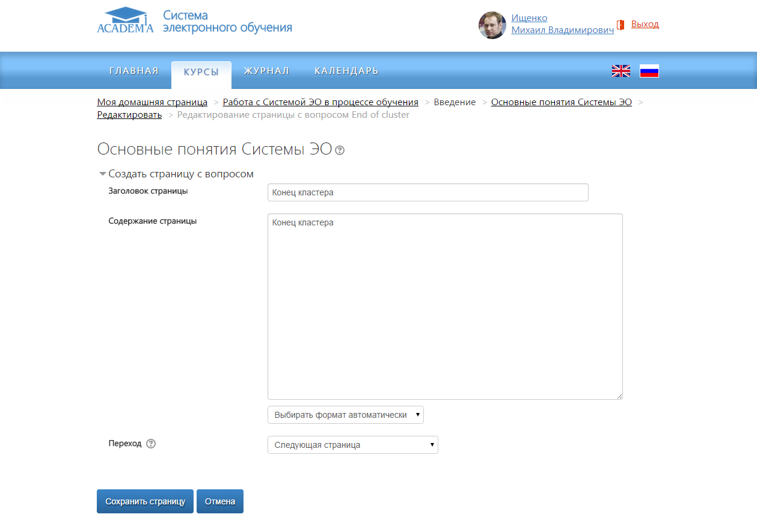Viewport: 757px width, 532px height.
Task: Open the Следующая страница jump dropdown
Action: 352,445
